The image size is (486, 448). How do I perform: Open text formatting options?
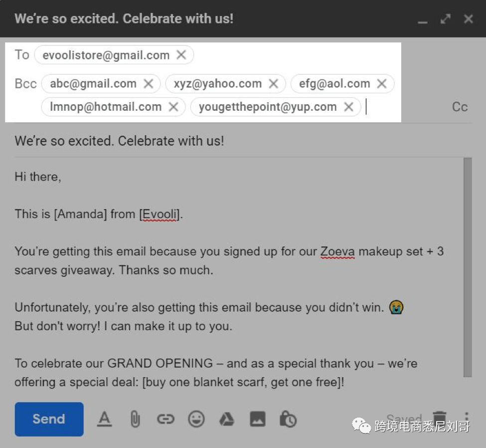(104, 419)
